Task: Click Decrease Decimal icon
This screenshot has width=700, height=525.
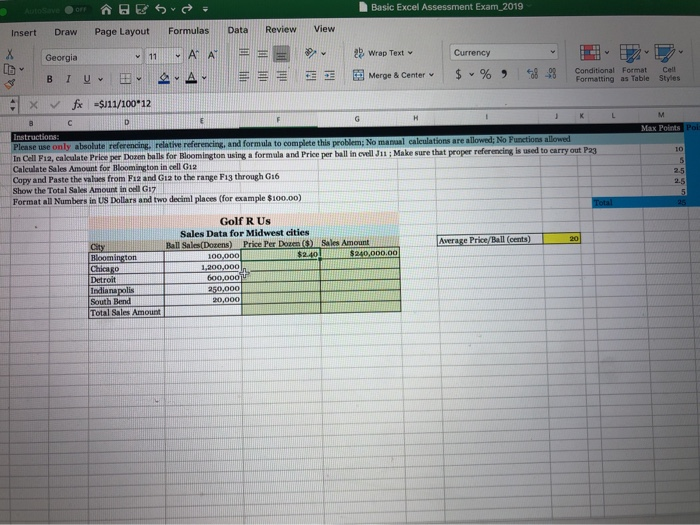Action: [x=551, y=74]
